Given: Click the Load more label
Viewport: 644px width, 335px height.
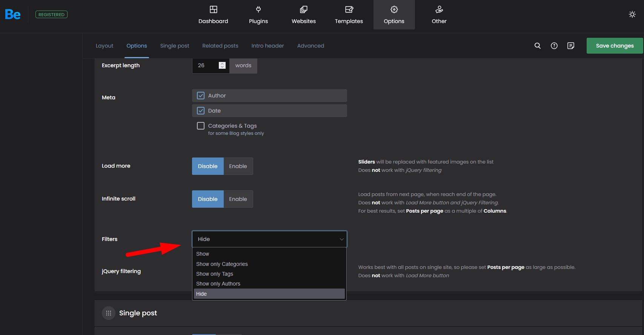Looking at the screenshot, I should pos(116,166).
